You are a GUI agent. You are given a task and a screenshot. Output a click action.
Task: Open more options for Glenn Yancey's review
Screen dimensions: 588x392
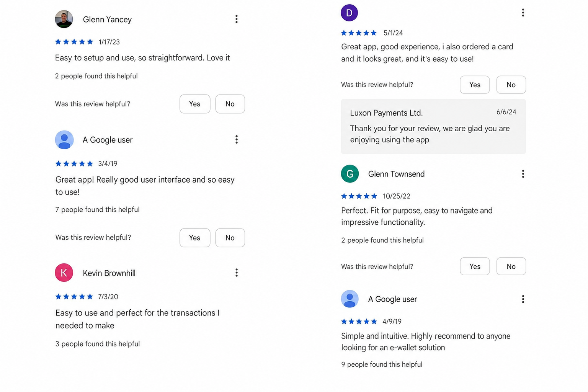click(x=236, y=19)
